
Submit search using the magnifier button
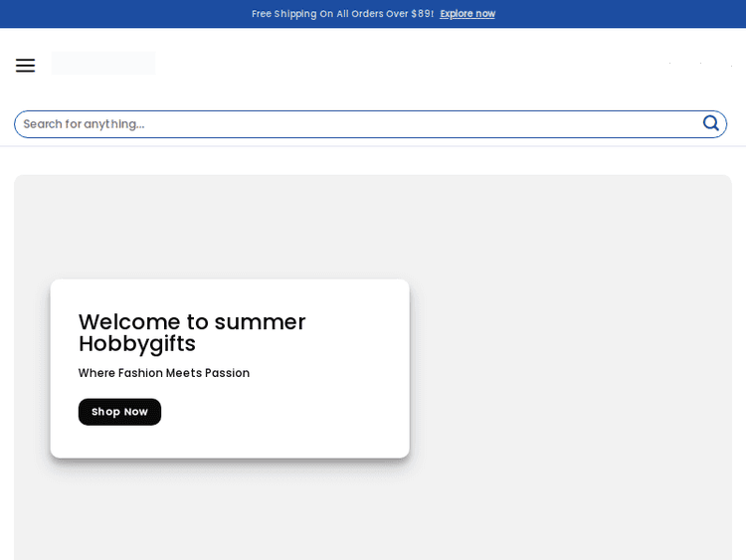(710, 123)
